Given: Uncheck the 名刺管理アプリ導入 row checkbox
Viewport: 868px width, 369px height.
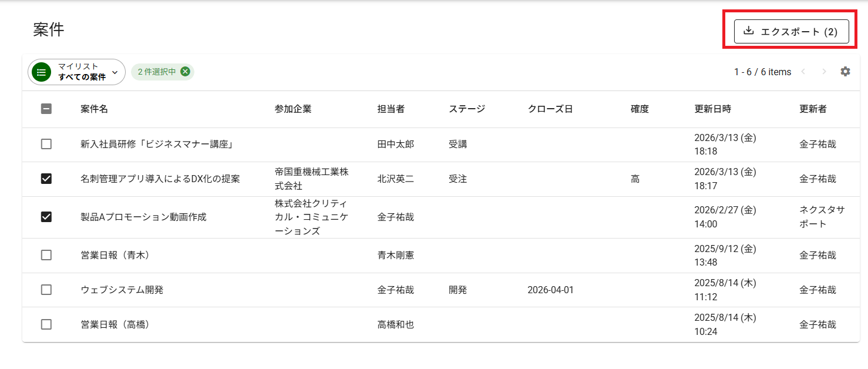Looking at the screenshot, I should (46, 179).
